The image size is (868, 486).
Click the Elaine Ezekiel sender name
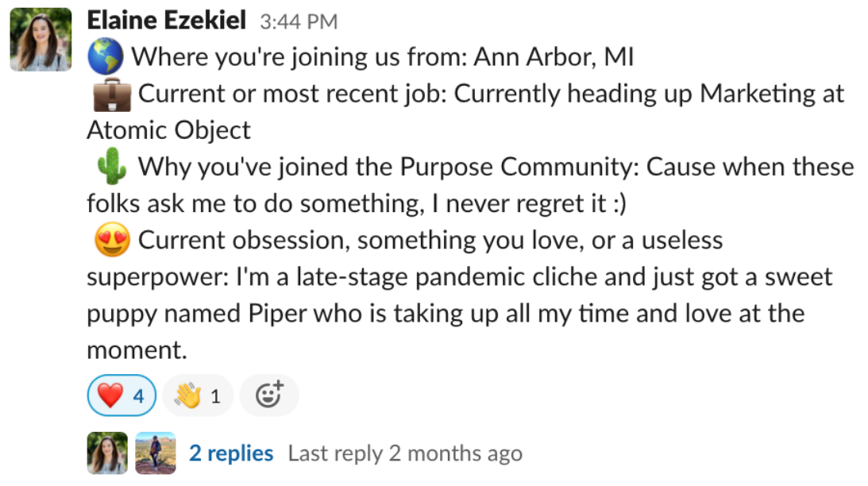(166, 21)
